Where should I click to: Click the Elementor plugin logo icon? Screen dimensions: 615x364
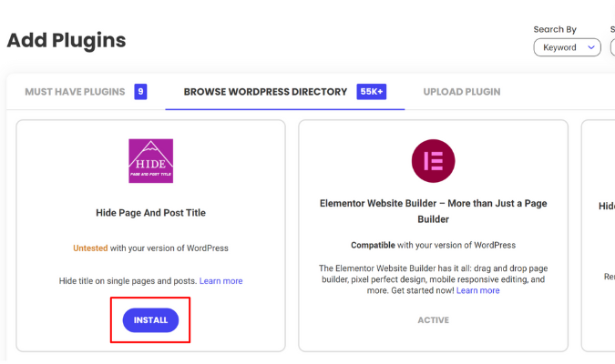[433, 161]
